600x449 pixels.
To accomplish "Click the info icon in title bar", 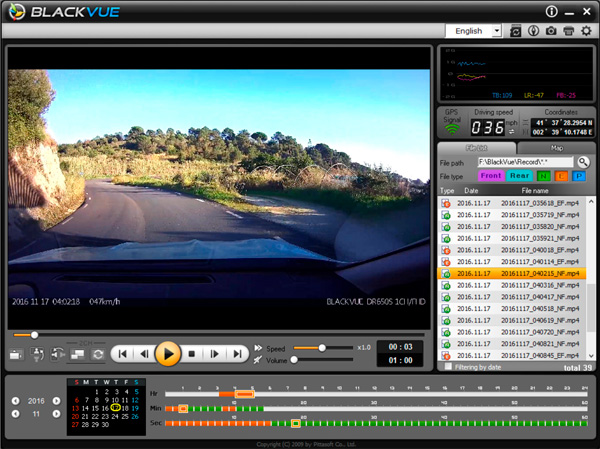I will [x=550, y=11].
